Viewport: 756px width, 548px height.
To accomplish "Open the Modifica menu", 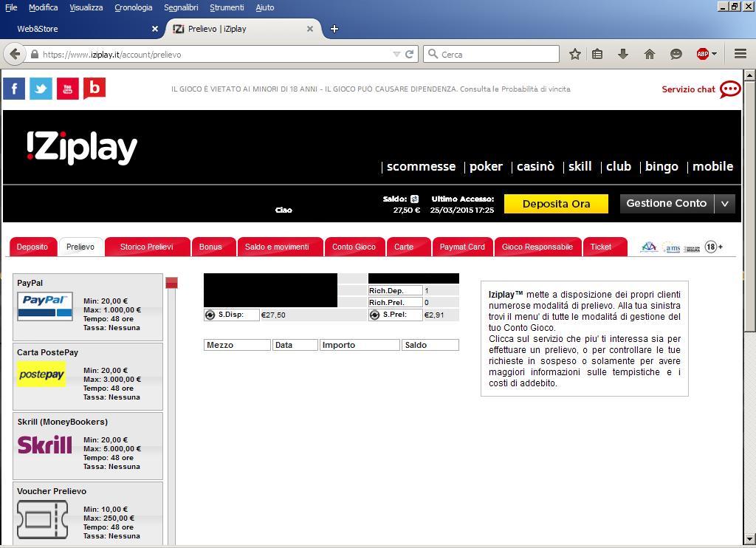I will (44, 7).
